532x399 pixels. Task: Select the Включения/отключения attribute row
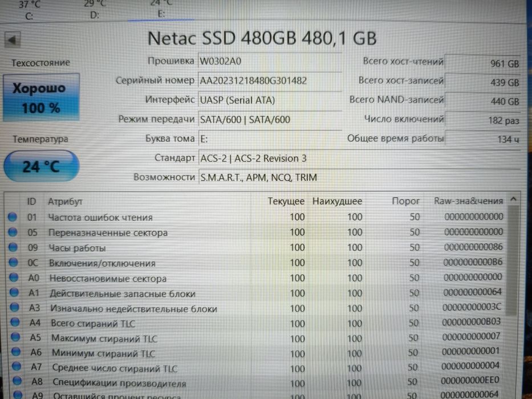(256, 263)
